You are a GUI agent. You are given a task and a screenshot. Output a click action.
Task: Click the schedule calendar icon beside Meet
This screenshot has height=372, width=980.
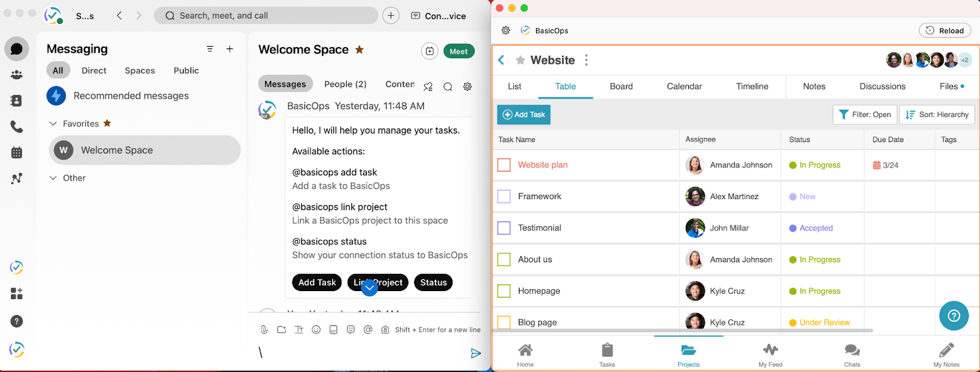(430, 51)
